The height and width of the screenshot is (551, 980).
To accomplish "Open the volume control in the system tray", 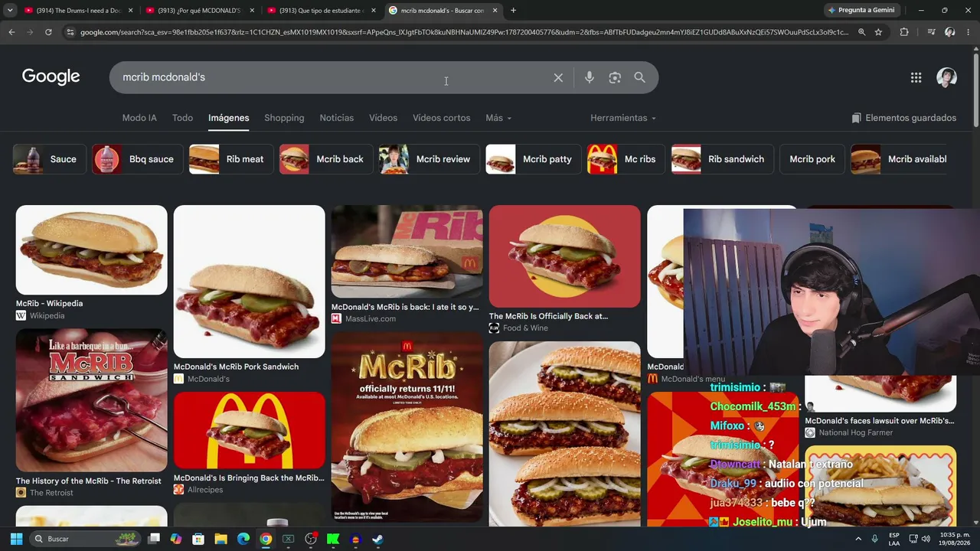I will 926,539.
